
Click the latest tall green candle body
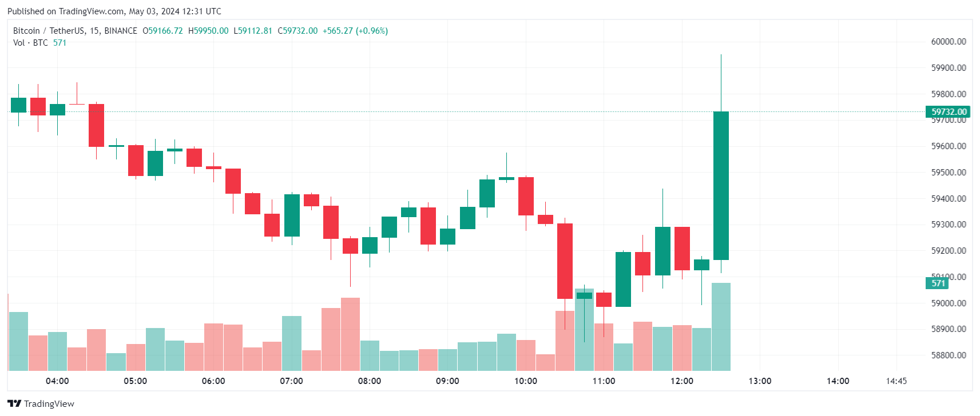click(x=721, y=186)
